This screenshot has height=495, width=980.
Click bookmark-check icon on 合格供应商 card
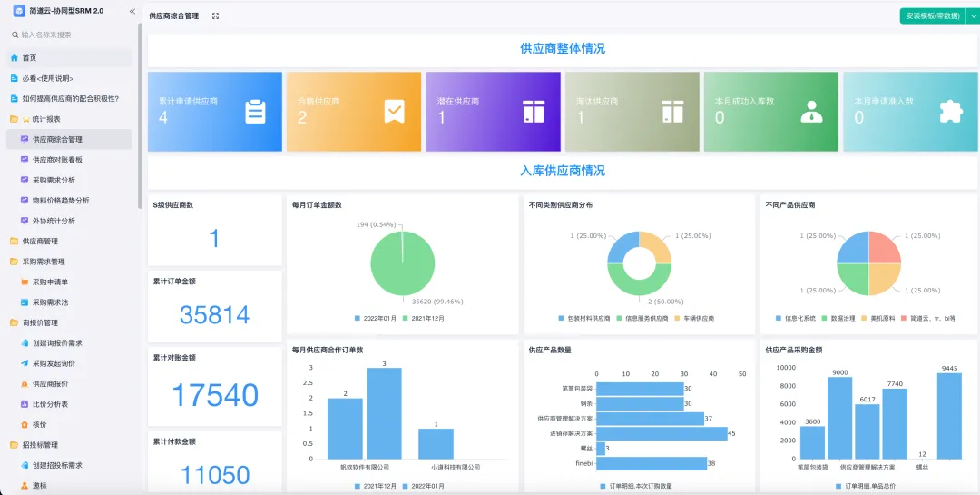click(395, 112)
